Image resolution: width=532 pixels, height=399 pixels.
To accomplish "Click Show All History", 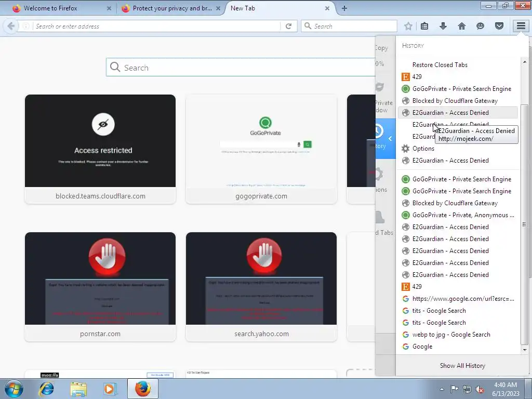I will (462, 365).
